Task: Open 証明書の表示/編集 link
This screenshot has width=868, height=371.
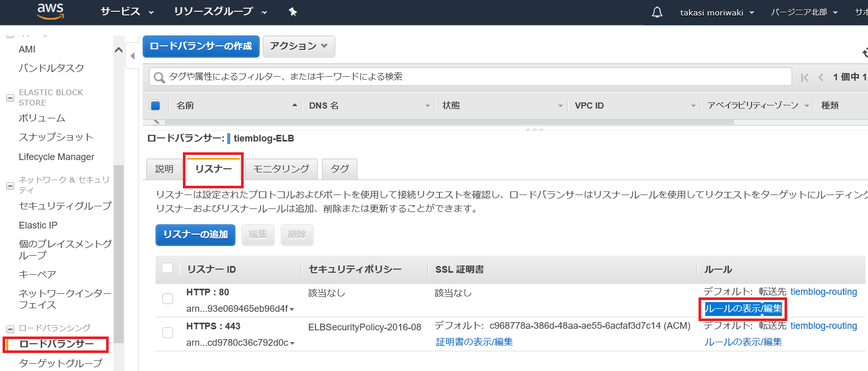Action: point(474,342)
